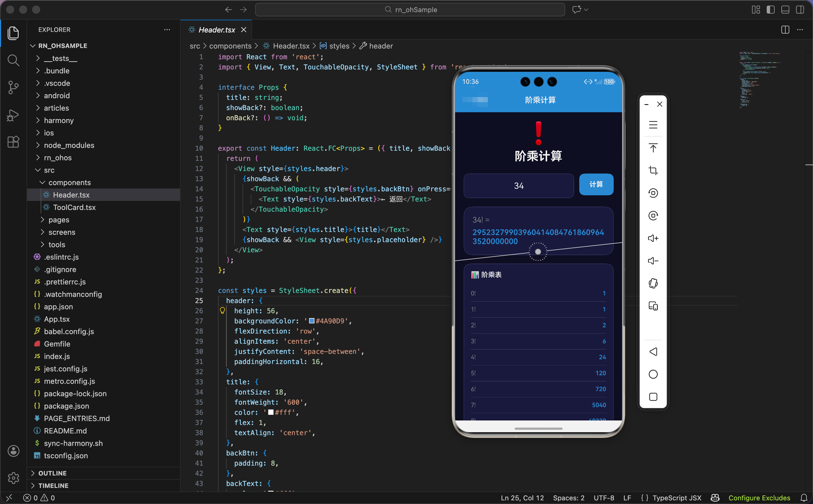
Task: Click the number input showing 34
Action: click(519, 186)
